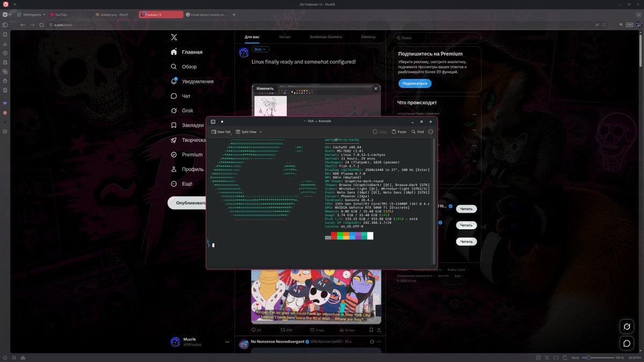Click Reset zoom in status bar

click(x=575, y=358)
